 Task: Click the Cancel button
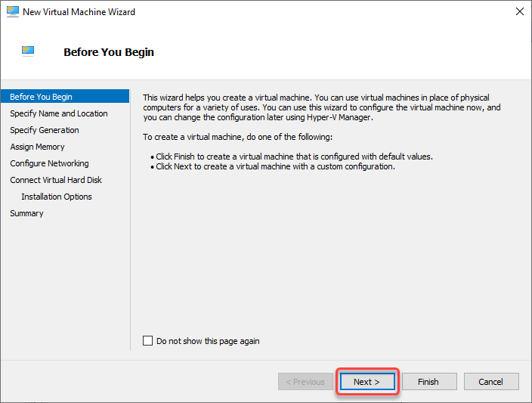click(x=491, y=382)
